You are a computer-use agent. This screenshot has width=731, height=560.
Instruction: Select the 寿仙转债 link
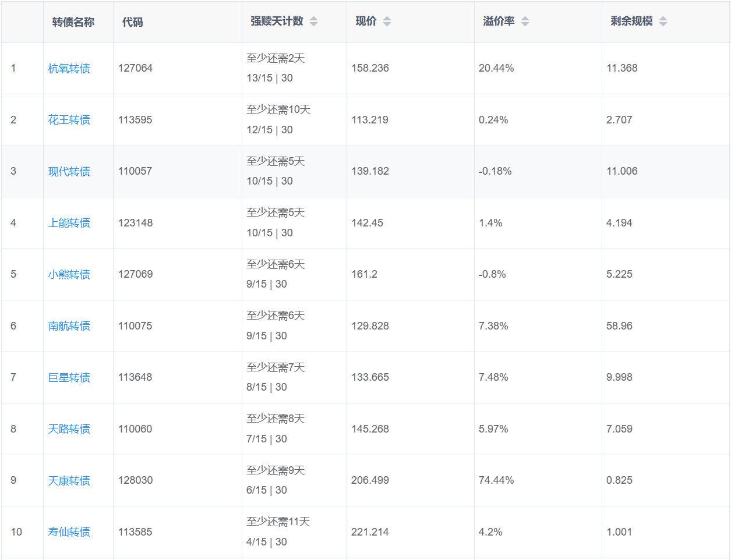pos(69,532)
